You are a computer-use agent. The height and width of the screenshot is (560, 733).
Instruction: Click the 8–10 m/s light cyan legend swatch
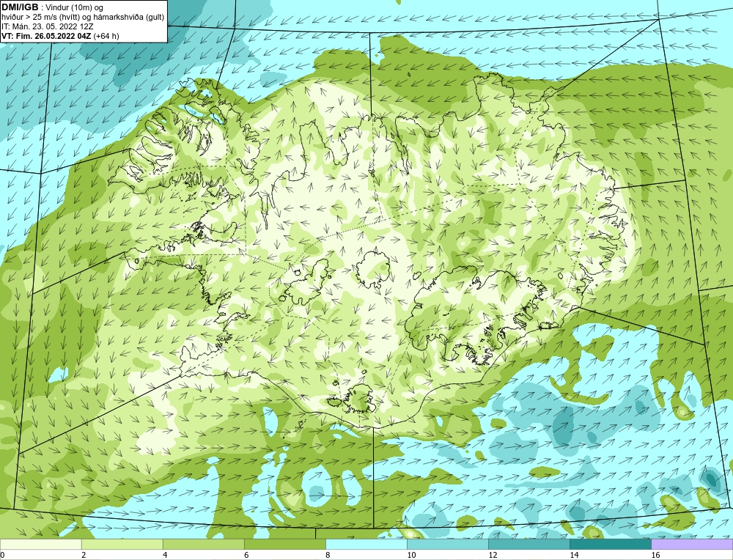pos(366,544)
